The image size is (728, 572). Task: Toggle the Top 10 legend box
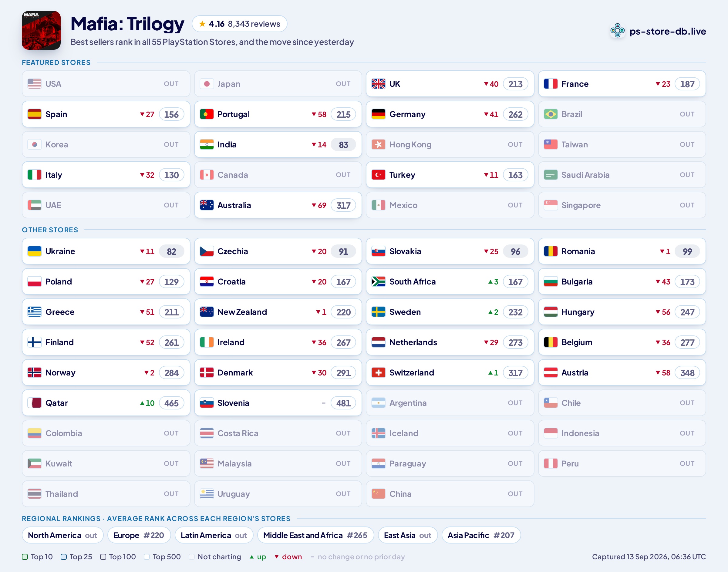[x=25, y=557]
